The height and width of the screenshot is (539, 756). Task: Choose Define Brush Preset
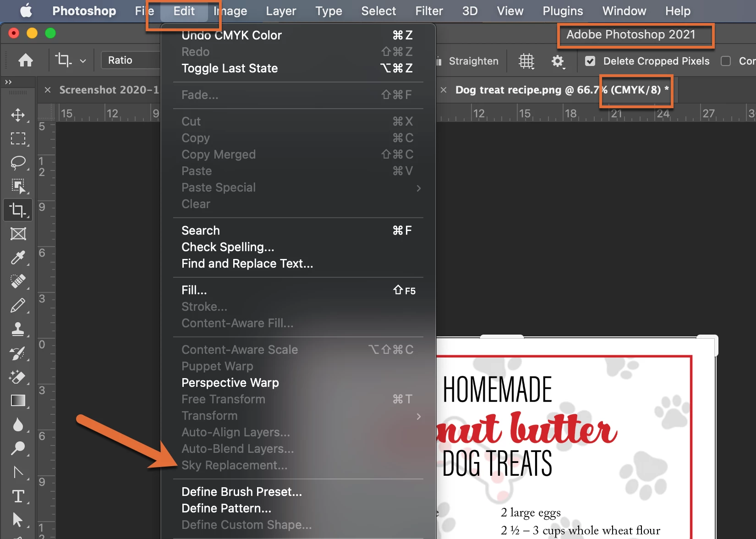point(298,492)
